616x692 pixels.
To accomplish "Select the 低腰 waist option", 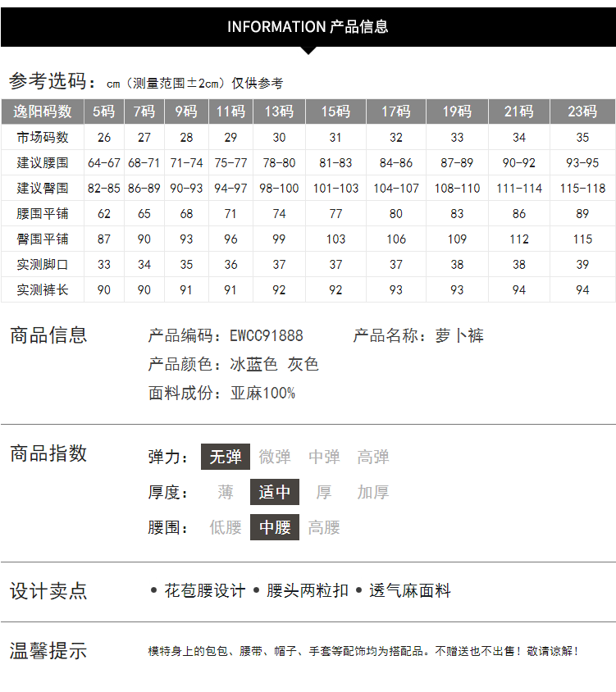I will pyautogui.click(x=226, y=527).
